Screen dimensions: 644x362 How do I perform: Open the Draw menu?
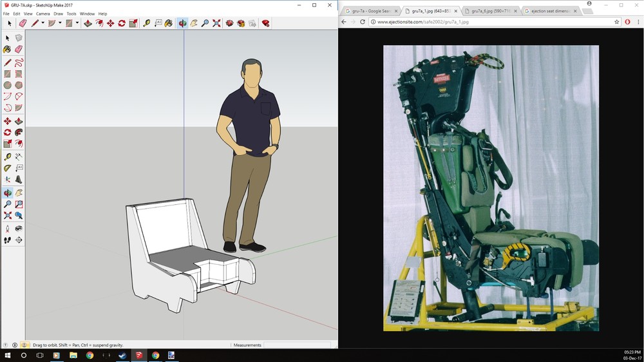58,14
